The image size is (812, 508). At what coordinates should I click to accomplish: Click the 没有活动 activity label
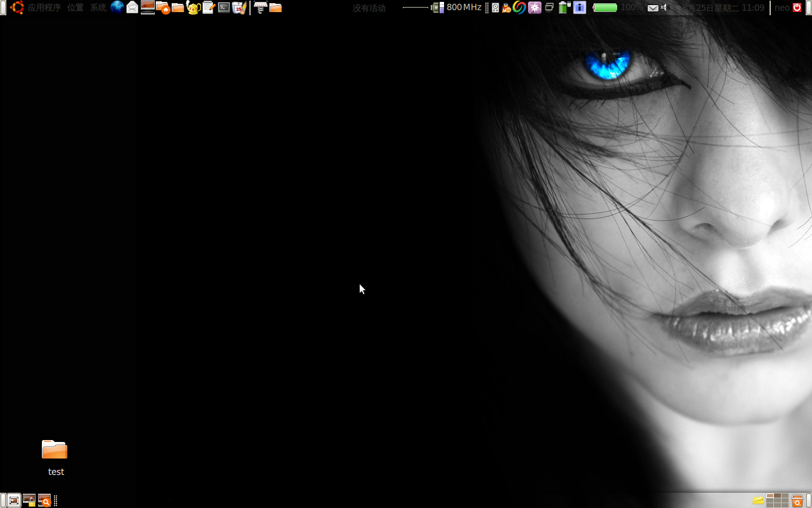[x=369, y=8]
